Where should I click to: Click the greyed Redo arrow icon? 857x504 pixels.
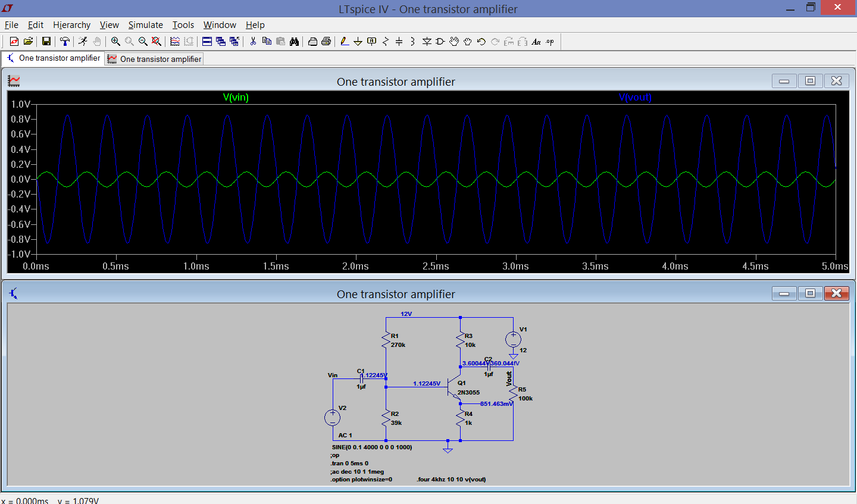(495, 41)
